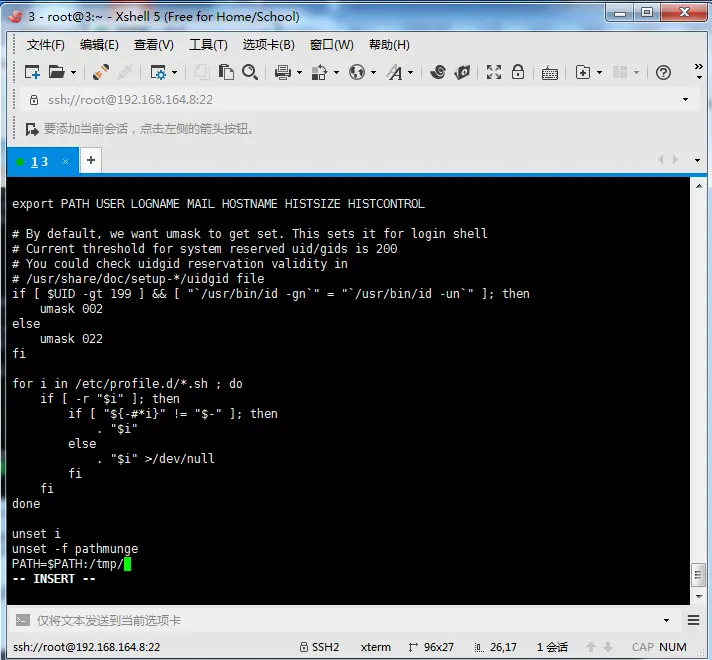
Task: Open the 文件(F) menu
Action: point(46,45)
